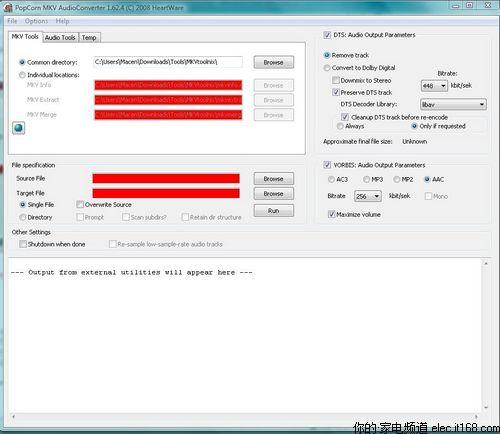The image size is (500, 434).
Task: Expand the DTS Decoder Library dropdown
Action: click(453, 105)
